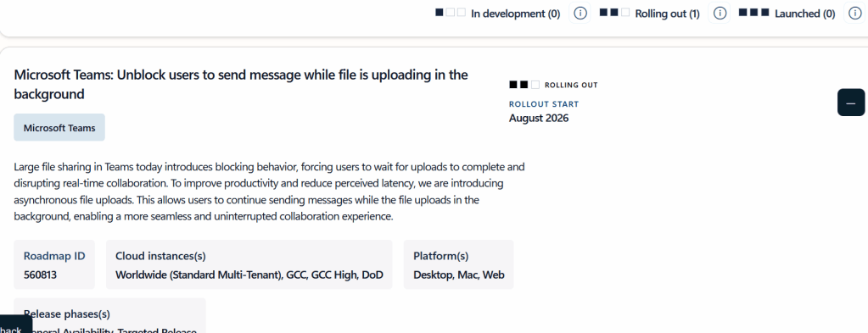The width and height of the screenshot is (868, 333).
Task: Select the In development (0) filter
Action: click(x=498, y=14)
